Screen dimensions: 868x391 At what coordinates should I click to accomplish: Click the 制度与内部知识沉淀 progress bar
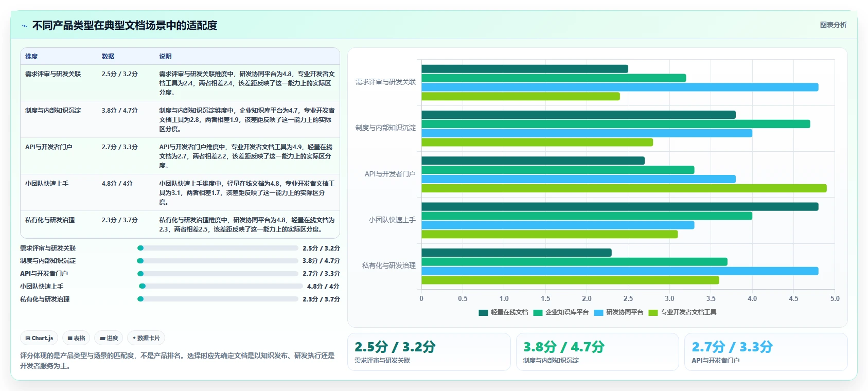point(218,261)
